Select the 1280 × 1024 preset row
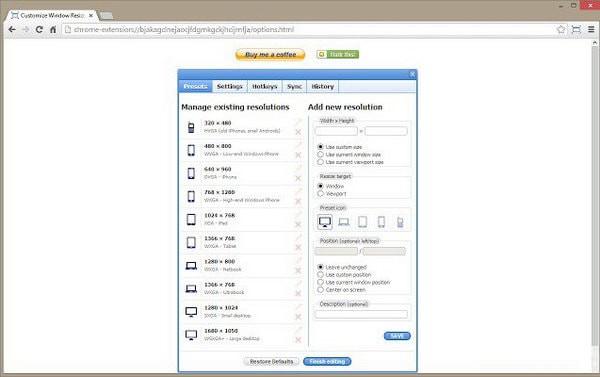Screen dimensions: 600x377 click(x=243, y=312)
